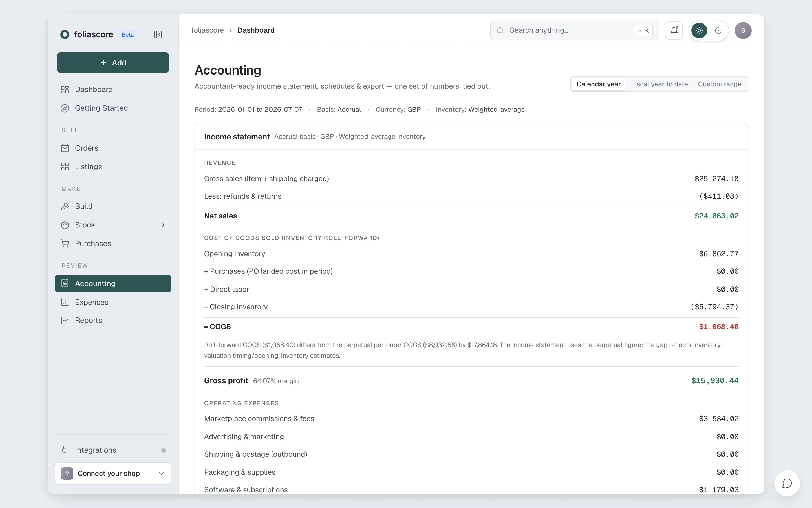The height and width of the screenshot is (508, 812).
Task: Click Dashboard breadcrumb
Action: (x=256, y=30)
